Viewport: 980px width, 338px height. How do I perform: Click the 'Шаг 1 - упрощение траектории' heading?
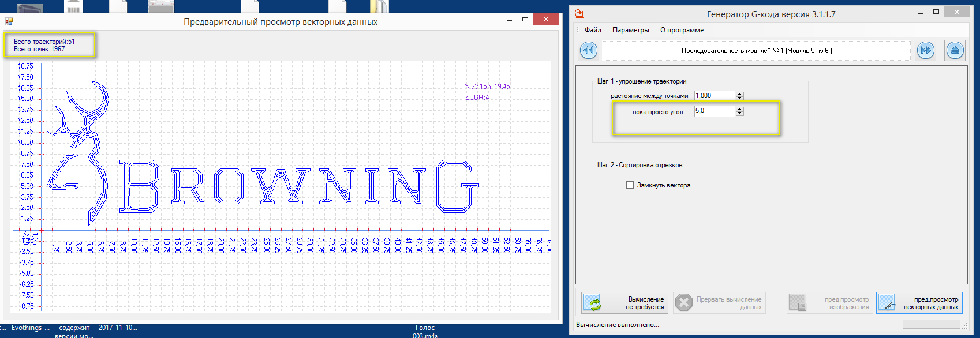tap(642, 81)
